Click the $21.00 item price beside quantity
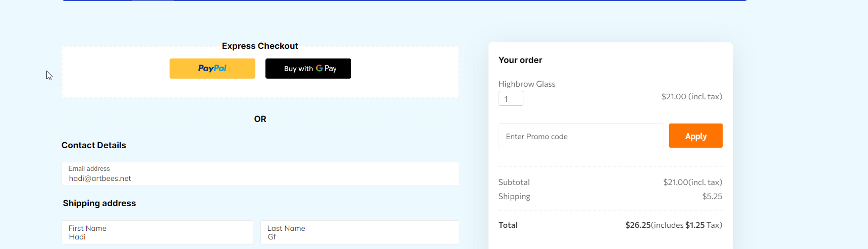The height and width of the screenshot is (249, 868). [692, 96]
